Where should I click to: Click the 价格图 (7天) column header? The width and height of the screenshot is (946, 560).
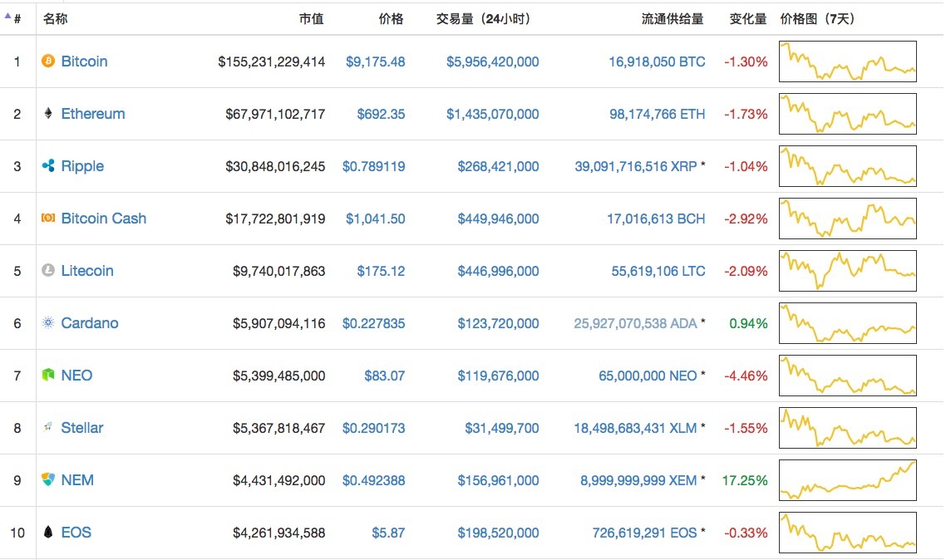pyautogui.click(x=818, y=19)
